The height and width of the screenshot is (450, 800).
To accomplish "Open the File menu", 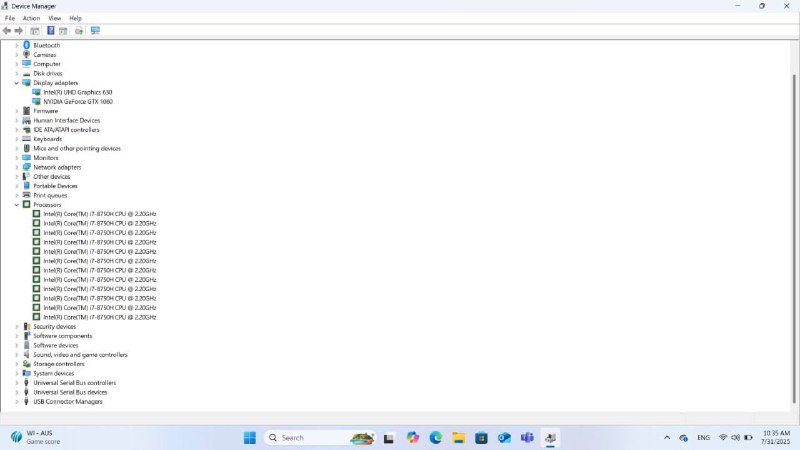I will [10, 18].
